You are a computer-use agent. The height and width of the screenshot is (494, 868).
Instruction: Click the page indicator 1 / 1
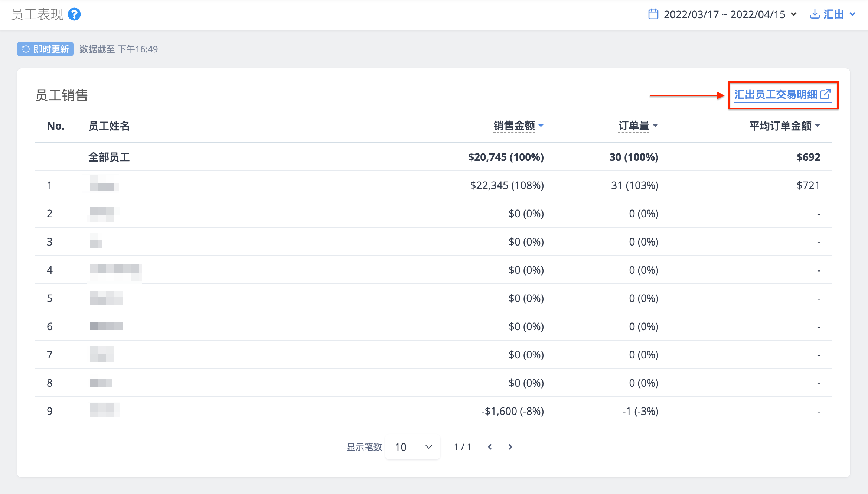tap(463, 447)
